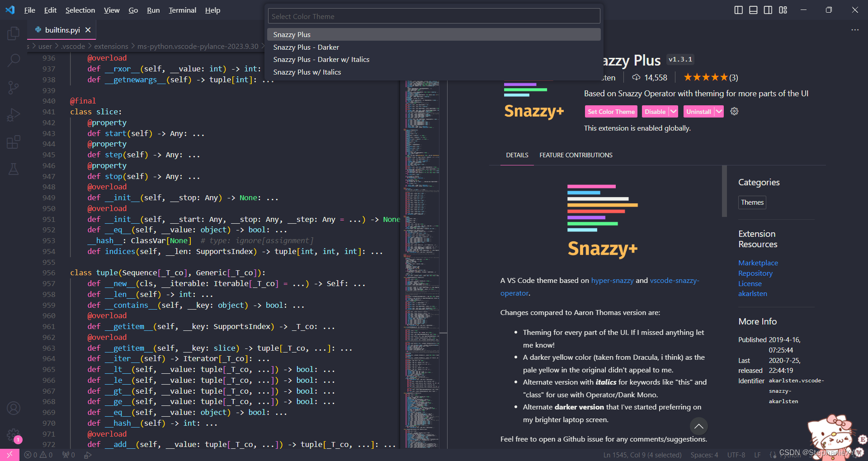This screenshot has width=868, height=461.
Task: Click the Themes category tag
Action: tap(752, 202)
